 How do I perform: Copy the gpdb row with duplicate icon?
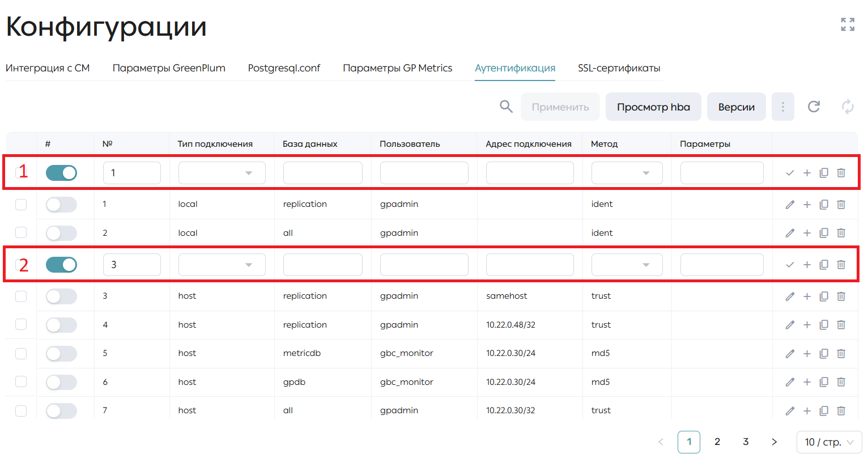coord(824,382)
